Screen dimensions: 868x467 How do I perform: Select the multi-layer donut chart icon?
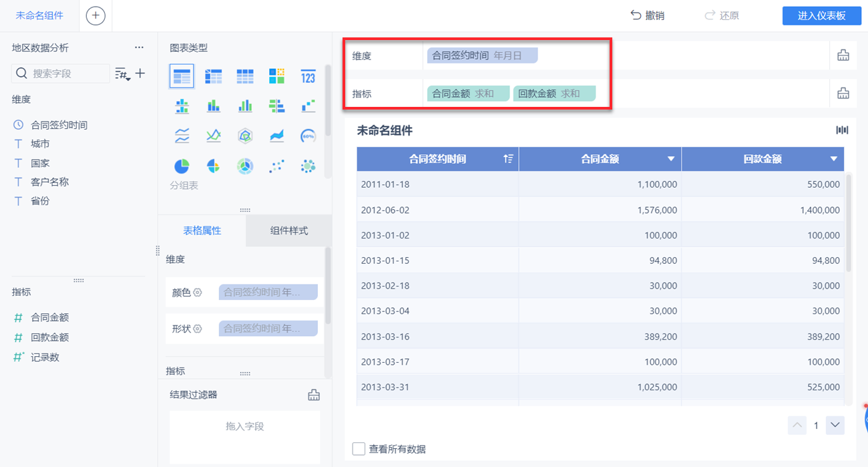click(245, 166)
